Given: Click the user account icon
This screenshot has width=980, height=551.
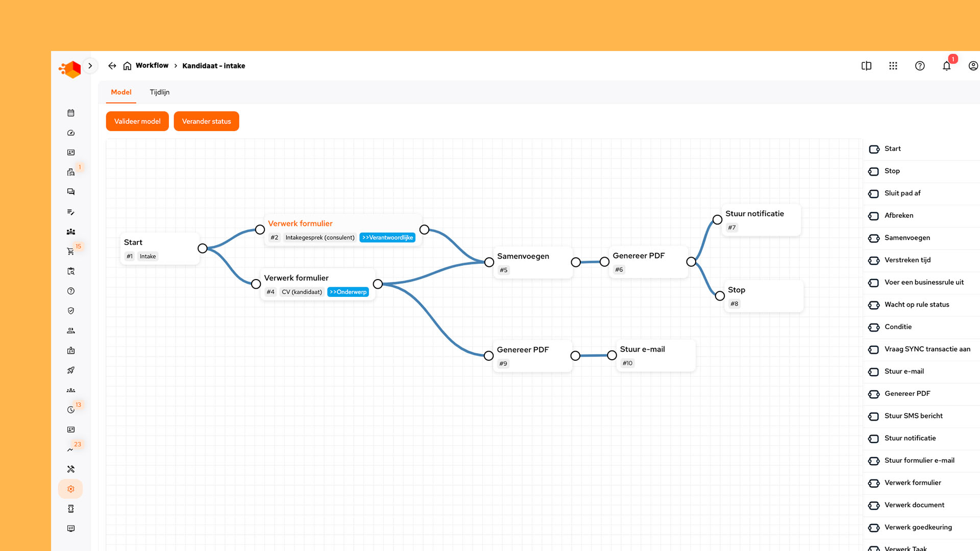Looking at the screenshot, I should click(973, 66).
